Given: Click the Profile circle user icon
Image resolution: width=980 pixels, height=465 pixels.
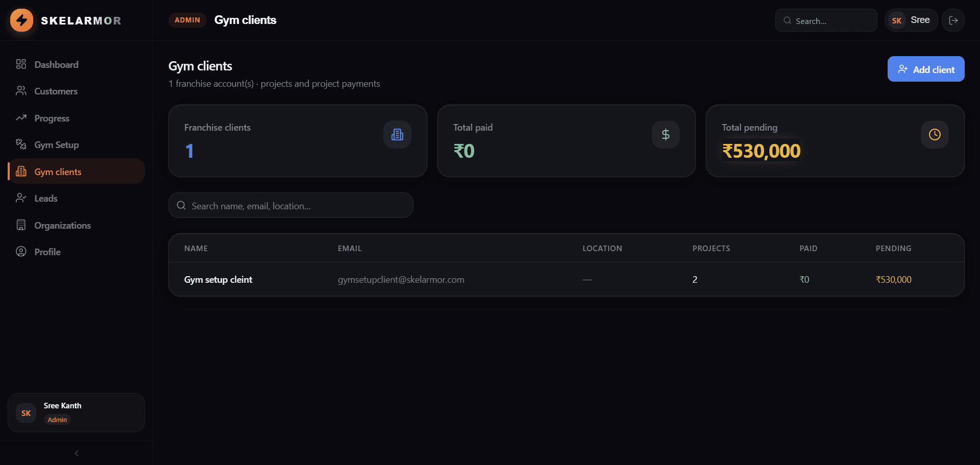Looking at the screenshot, I should pos(21,252).
